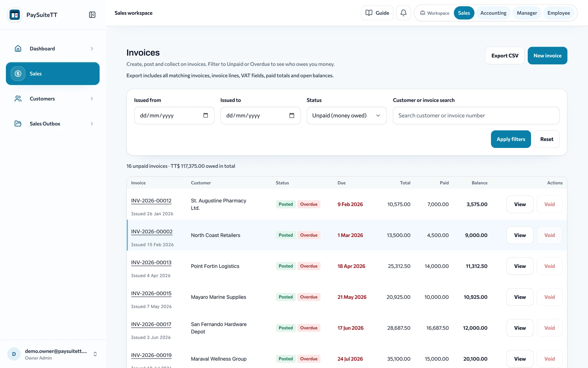Screen dimensions: 588x368
Task: Open calendar picker for Issued to
Action: [292, 116]
